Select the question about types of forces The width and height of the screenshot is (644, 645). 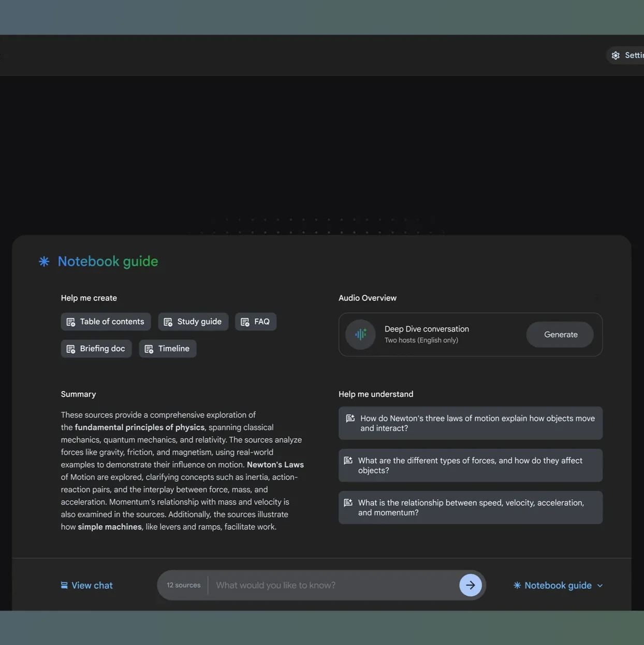point(470,465)
